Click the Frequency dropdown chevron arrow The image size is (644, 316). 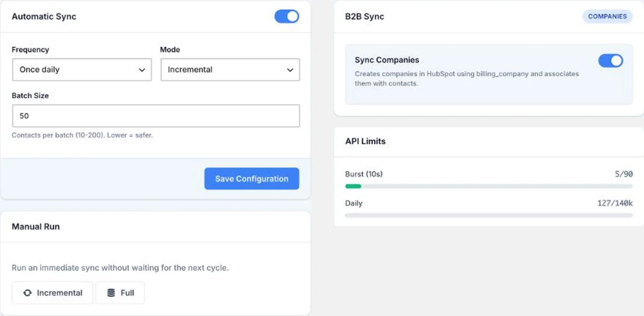click(142, 70)
